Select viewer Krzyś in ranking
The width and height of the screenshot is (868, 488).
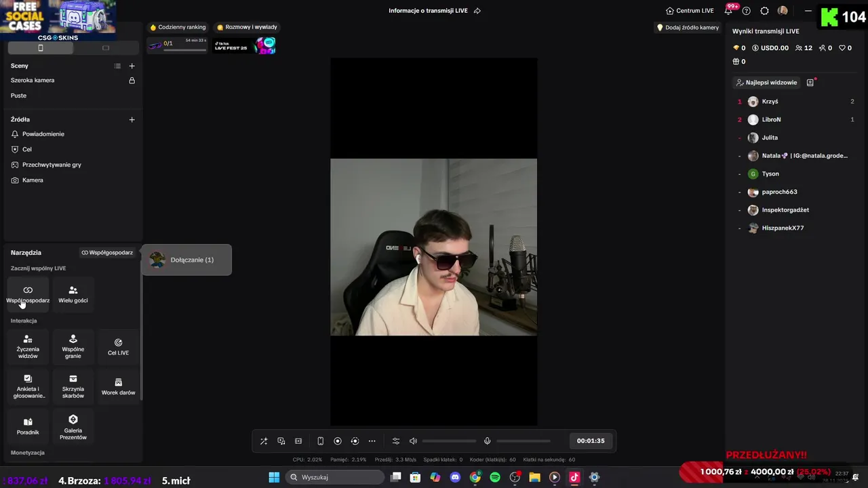tap(795, 102)
